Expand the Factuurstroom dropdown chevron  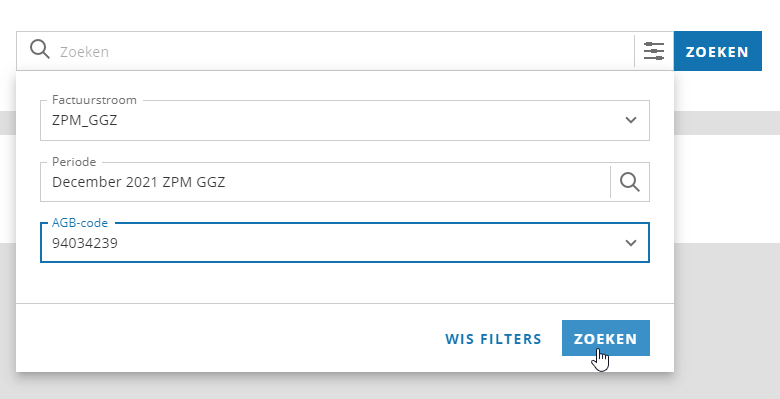click(631, 120)
